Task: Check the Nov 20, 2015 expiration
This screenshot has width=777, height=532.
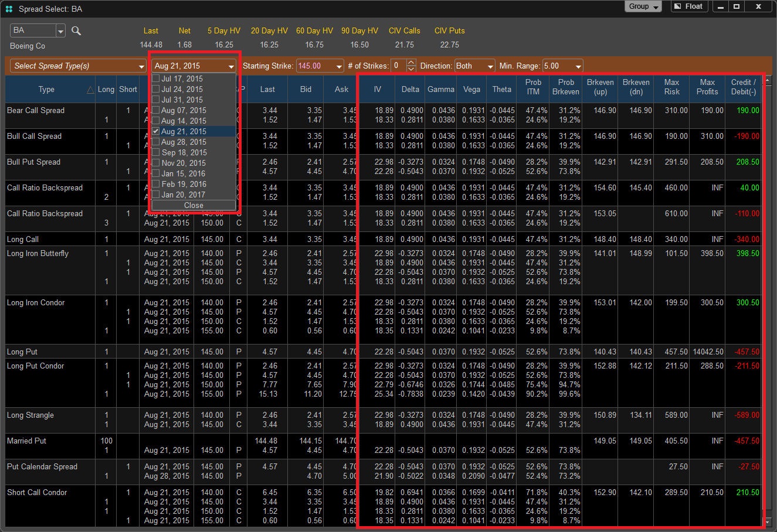Action: (x=156, y=163)
